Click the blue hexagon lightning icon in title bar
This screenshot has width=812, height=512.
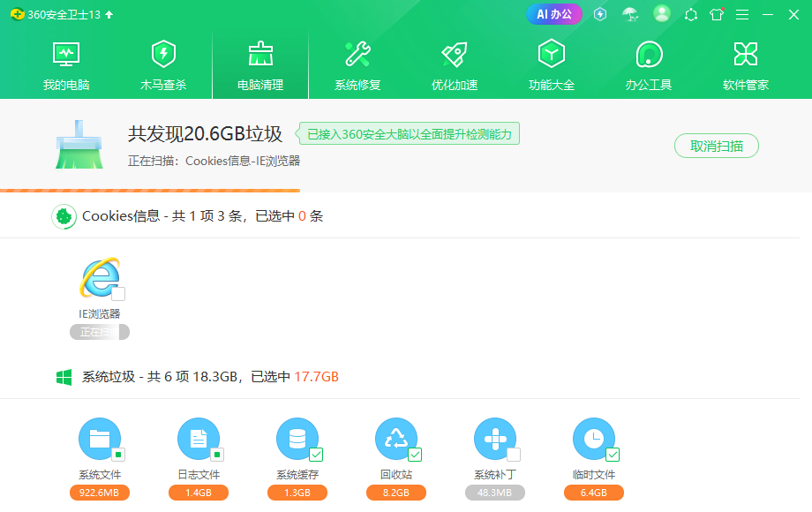click(600, 14)
